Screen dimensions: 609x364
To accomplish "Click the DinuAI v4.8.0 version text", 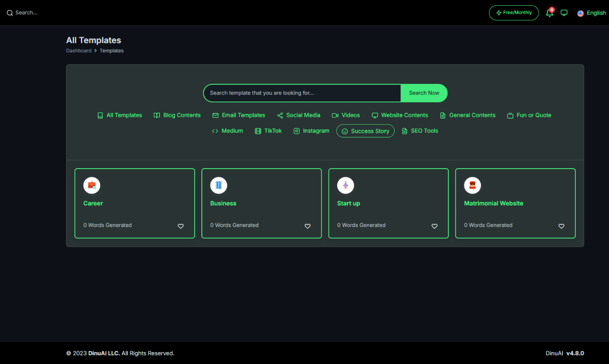I will pos(565,353).
